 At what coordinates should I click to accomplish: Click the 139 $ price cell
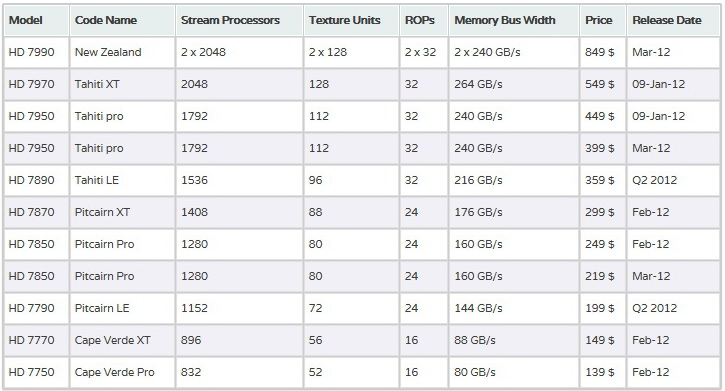602,372
